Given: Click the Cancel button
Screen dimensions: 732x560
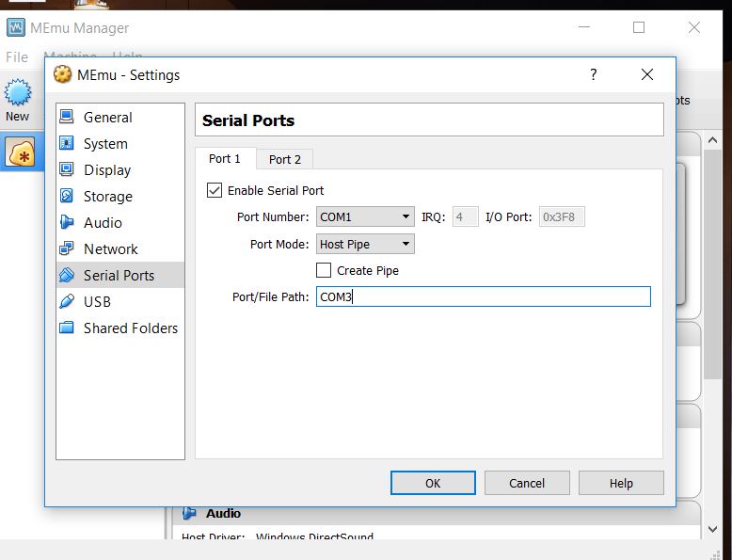Looking at the screenshot, I should pos(527,483).
